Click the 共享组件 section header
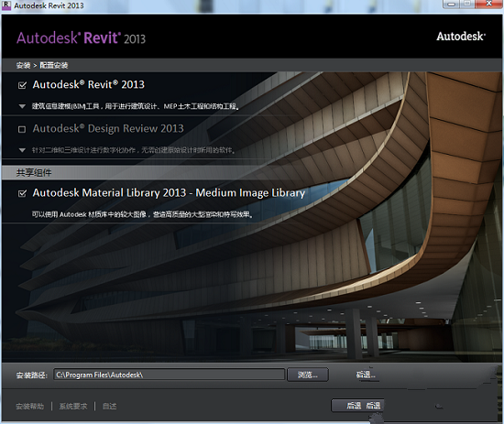The image size is (504, 424). [x=34, y=173]
